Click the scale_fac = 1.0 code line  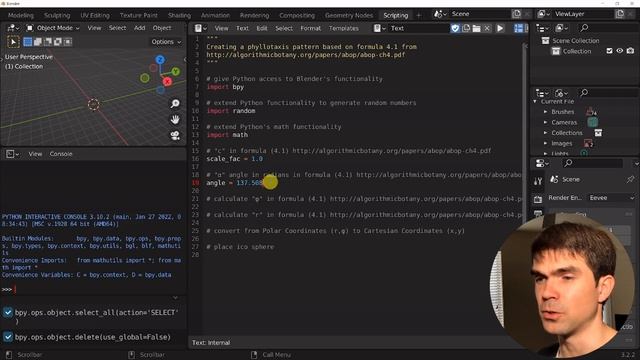pos(234,159)
